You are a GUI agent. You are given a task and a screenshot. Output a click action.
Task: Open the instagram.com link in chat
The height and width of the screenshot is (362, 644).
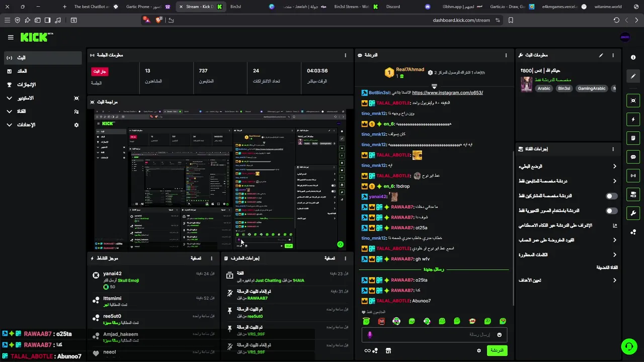pos(447,93)
